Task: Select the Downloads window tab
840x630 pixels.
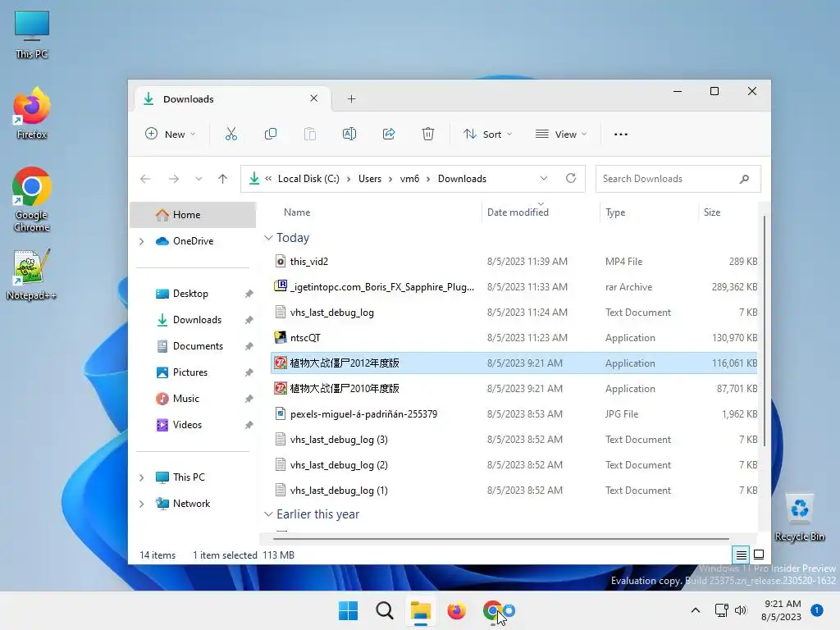Action: pos(231,98)
